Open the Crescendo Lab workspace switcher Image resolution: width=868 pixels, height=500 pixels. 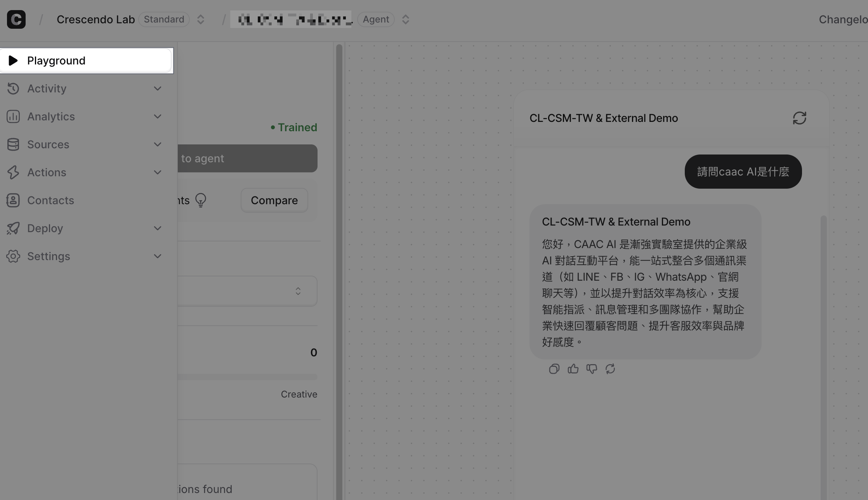pyautogui.click(x=201, y=19)
